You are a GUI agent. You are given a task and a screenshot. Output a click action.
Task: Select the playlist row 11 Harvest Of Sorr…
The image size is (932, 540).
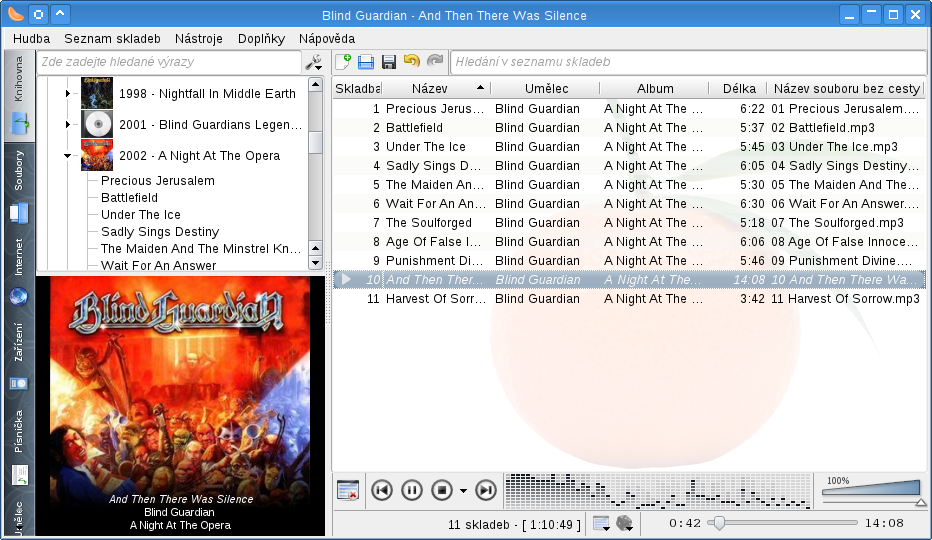(629, 299)
